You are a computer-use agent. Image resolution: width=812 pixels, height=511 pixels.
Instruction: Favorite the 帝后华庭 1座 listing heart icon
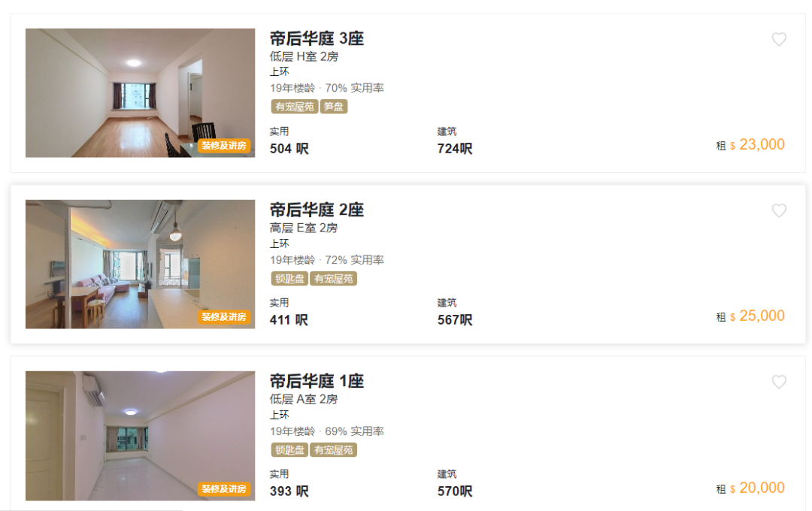point(779,382)
